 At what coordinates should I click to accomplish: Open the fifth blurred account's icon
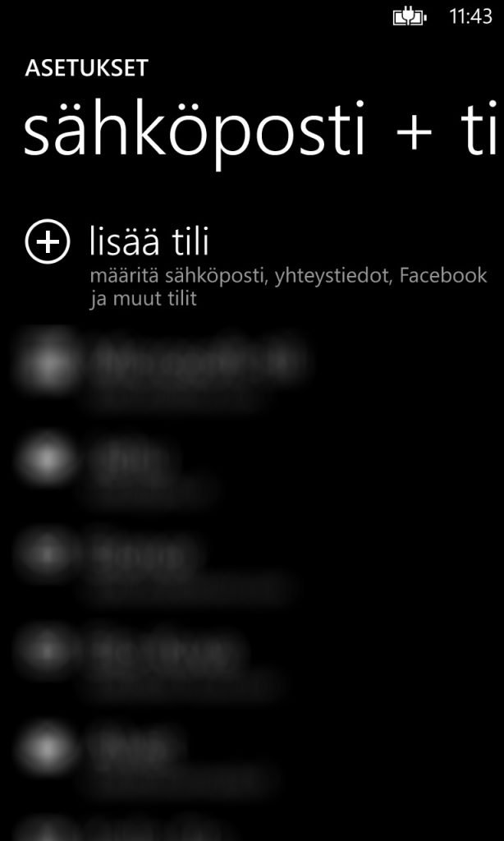coord(47,748)
